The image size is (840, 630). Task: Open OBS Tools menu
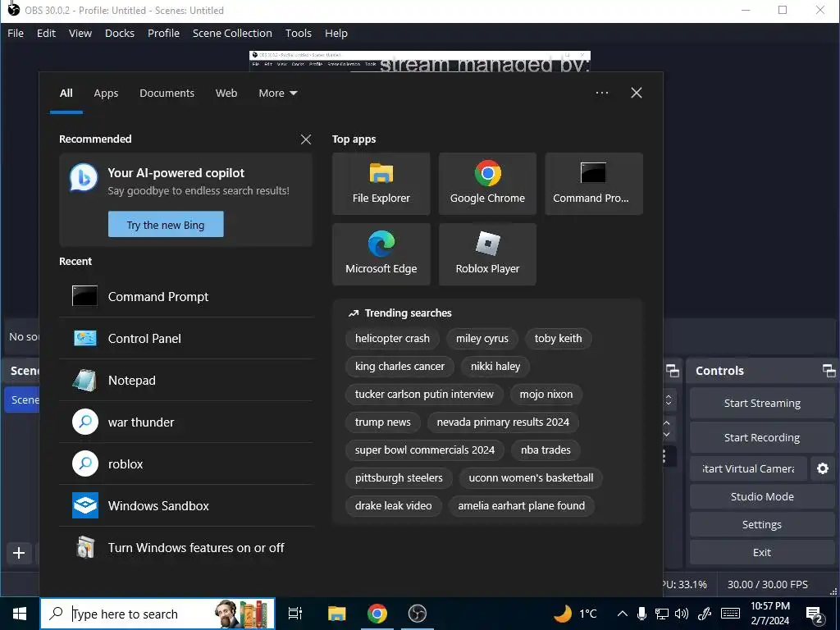click(x=299, y=33)
